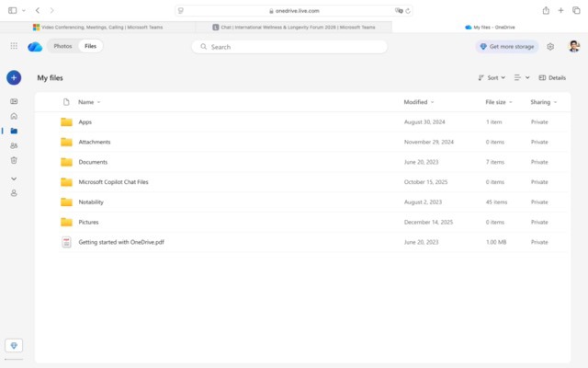The image size is (588, 368).
Task: Open the photos/gallery icon at top of sidebar
Action: point(14,101)
